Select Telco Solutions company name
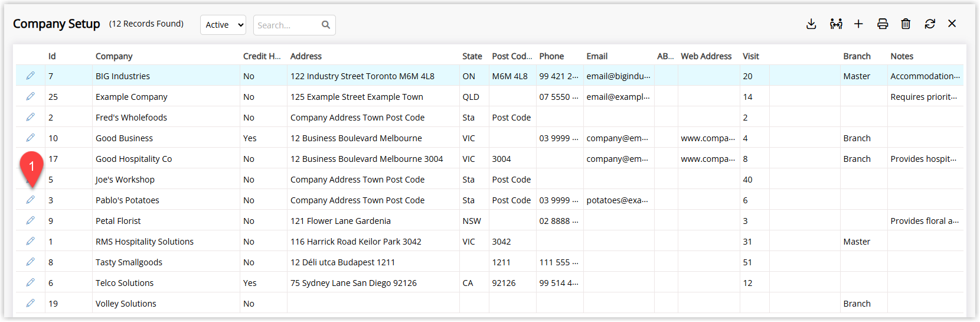980x322 pixels. pos(125,283)
